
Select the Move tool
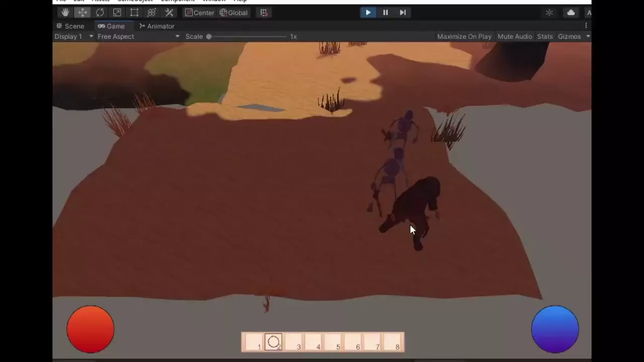[x=83, y=13]
